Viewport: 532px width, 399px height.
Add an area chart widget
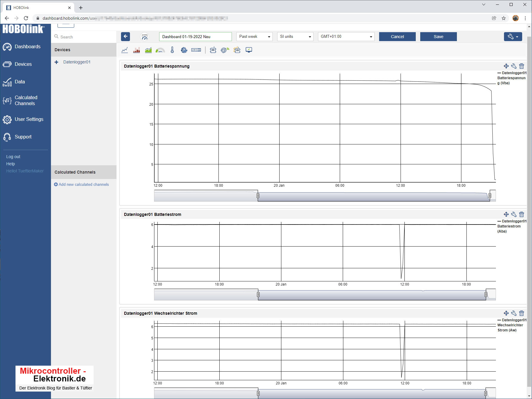coord(148,50)
